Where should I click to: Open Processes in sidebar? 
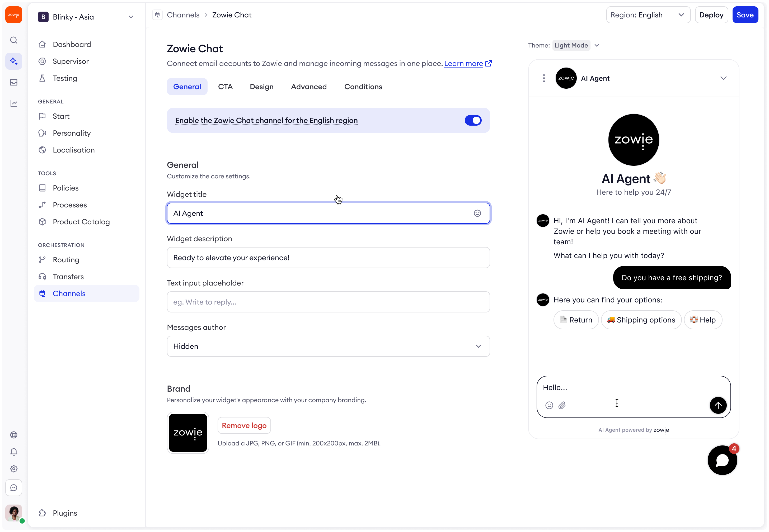point(86,205)
